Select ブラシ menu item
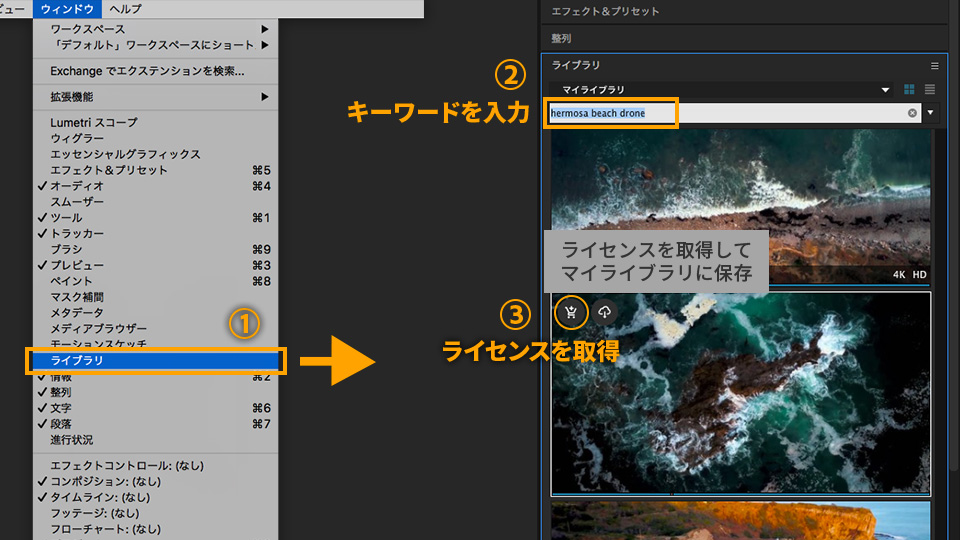The height and width of the screenshot is (540, 960). click(x=156, y=250)
